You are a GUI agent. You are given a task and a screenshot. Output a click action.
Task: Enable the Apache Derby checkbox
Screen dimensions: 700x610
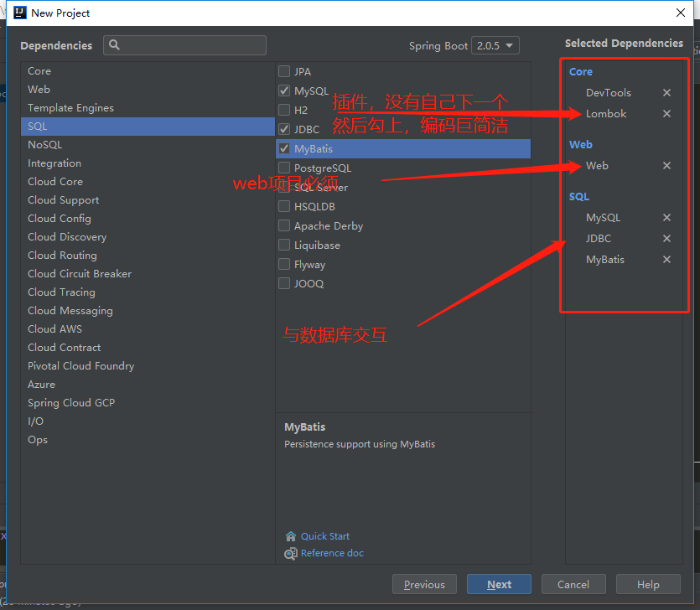284,225
